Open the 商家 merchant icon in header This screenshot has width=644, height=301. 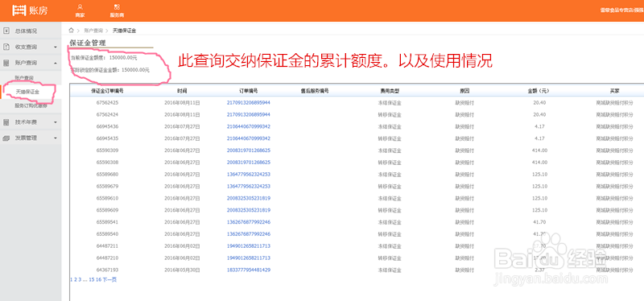click(80, 7)
